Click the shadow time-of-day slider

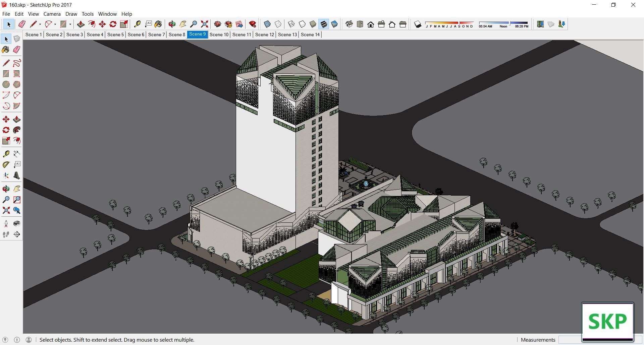(503, 24)
